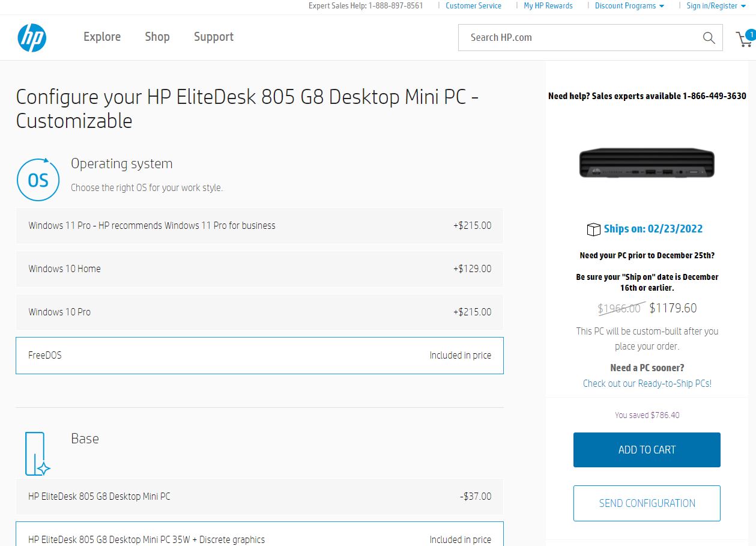Image resolution: width=756 pixels, height=546 pixels.
Task: Click the Add to Cart button
Action: pyautogui.click(x=647, y=450)
